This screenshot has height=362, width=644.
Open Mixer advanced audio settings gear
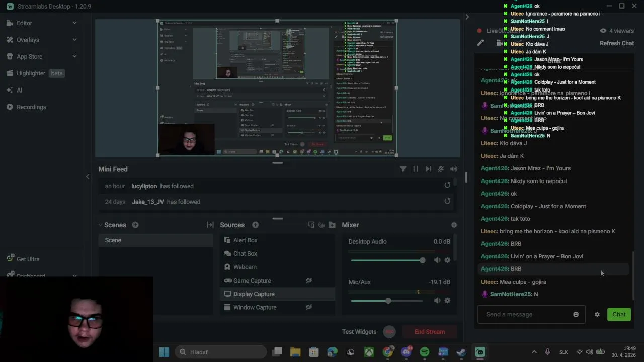tap(454, 225)
